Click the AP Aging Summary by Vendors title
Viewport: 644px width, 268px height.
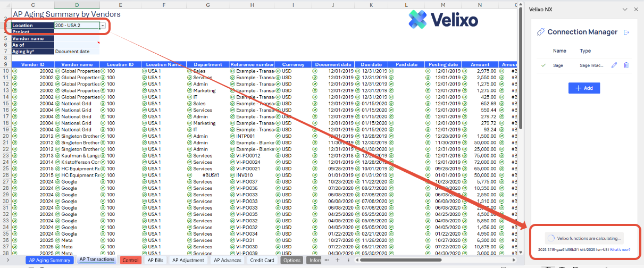click(66, 14)
